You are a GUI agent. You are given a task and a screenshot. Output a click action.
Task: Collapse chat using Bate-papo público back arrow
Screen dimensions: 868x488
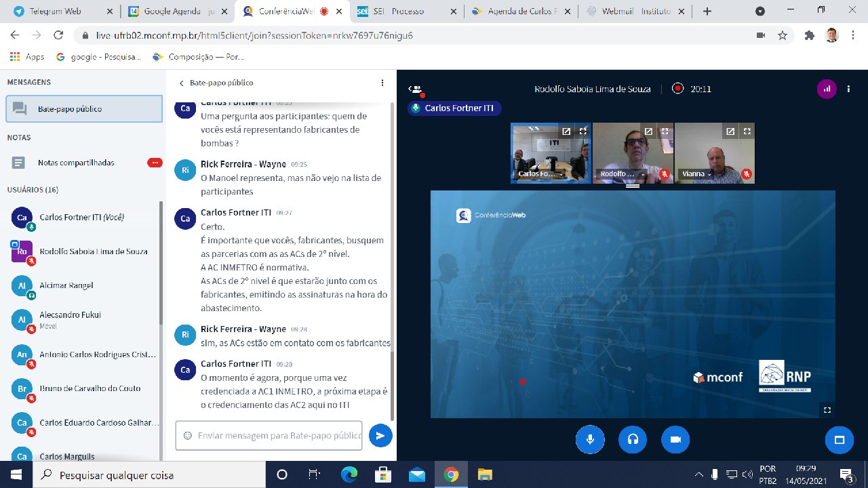182,83
